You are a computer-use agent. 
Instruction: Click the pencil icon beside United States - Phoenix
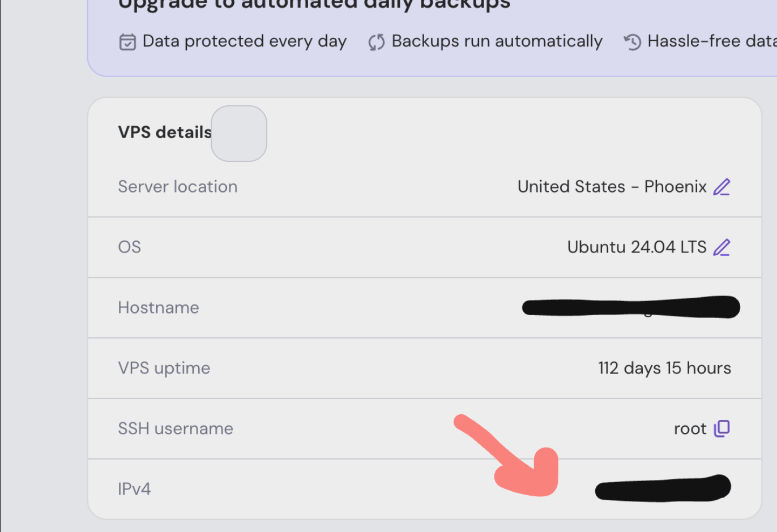click(721, 187)
